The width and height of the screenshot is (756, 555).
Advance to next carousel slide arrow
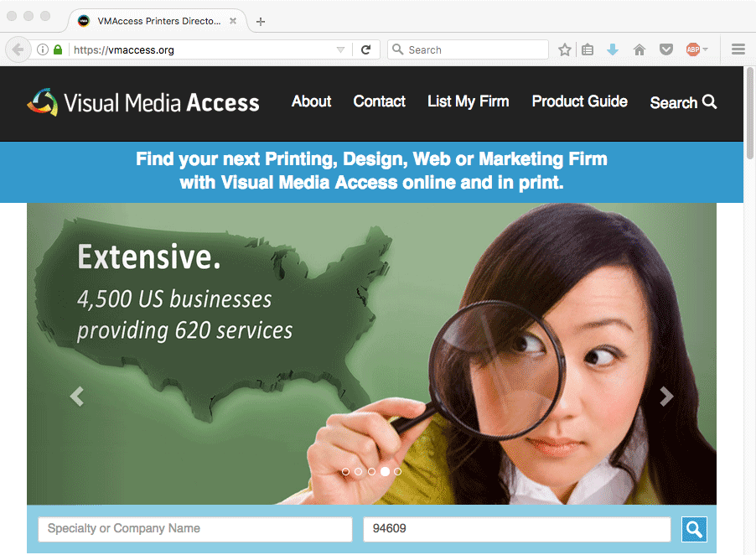click(666, 397)
